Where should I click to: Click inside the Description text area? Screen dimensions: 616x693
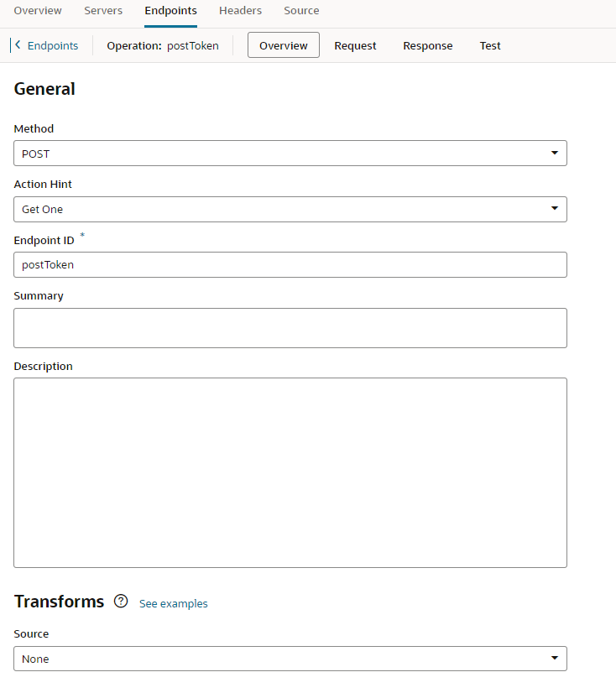[290, 472]
